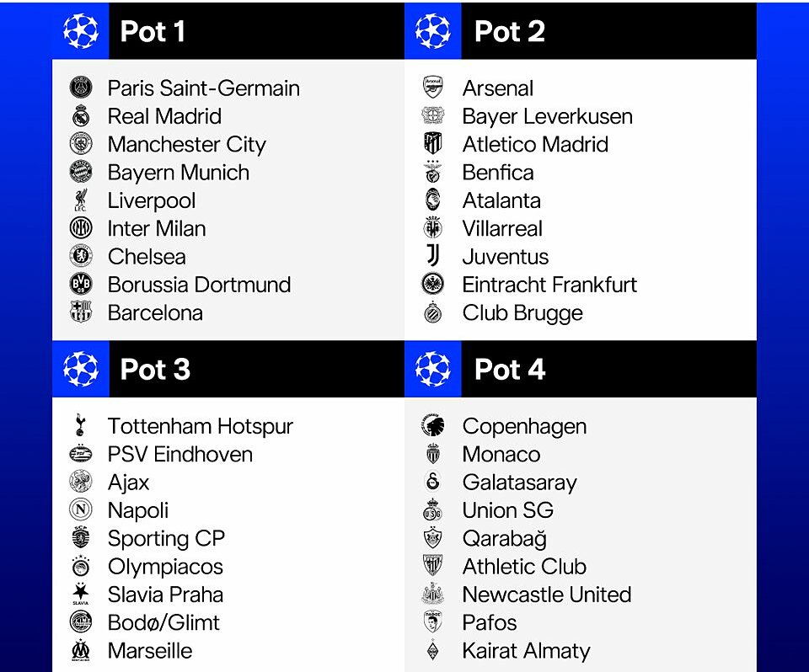Click the Barcelona club crest
The height and width of the screenshot is (672, 809).
point(81,312)
